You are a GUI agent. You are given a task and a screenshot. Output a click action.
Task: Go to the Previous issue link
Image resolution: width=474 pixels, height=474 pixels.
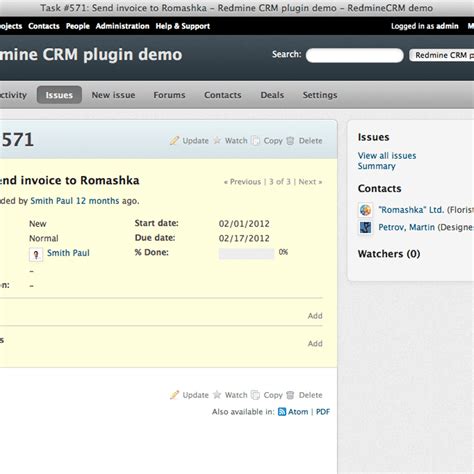[x=242, y=182]
